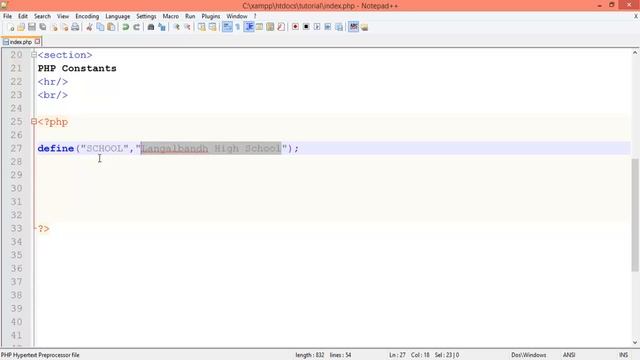Click the word define on line 27
The height and width of the screenshot is (360, 640).
(56, 148)
